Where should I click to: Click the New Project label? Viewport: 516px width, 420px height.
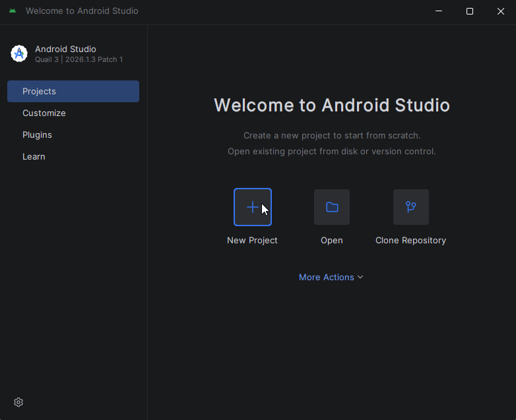tap(253, 241)
